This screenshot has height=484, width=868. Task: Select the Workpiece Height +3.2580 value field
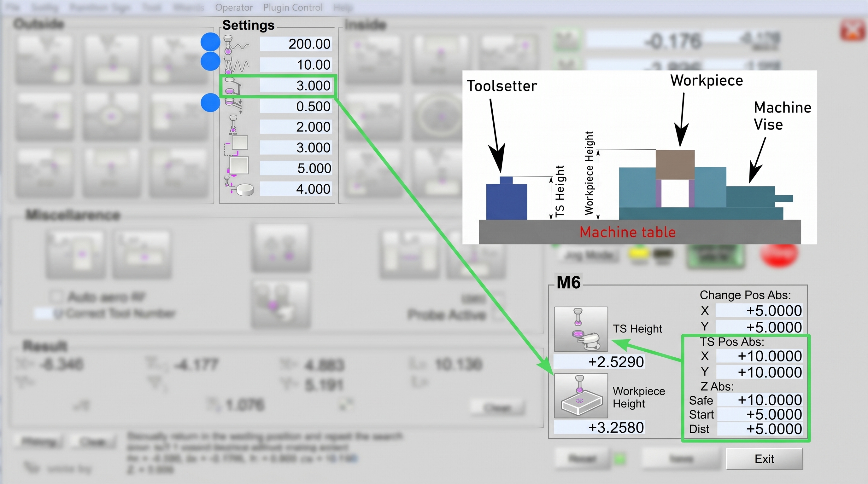tap(599, 428)
